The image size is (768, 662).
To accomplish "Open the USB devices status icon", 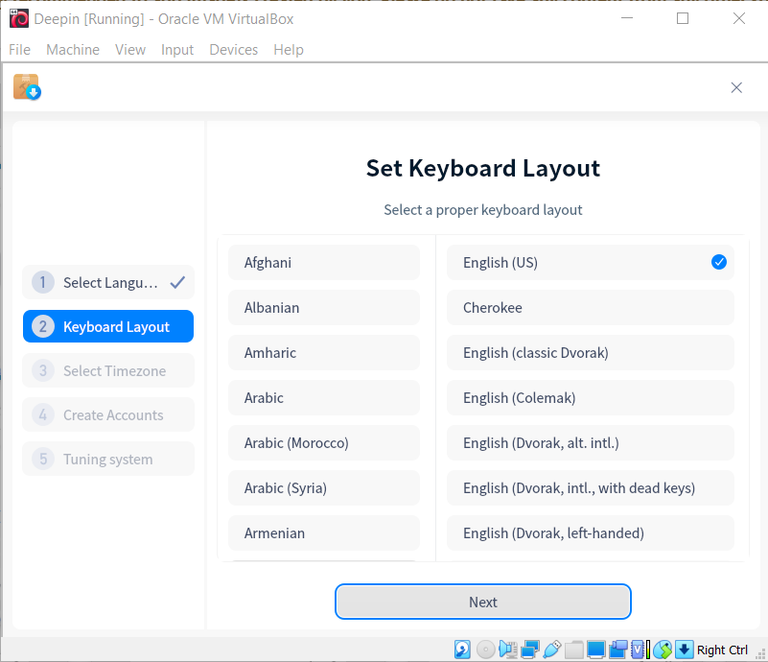I will (552, 649).
